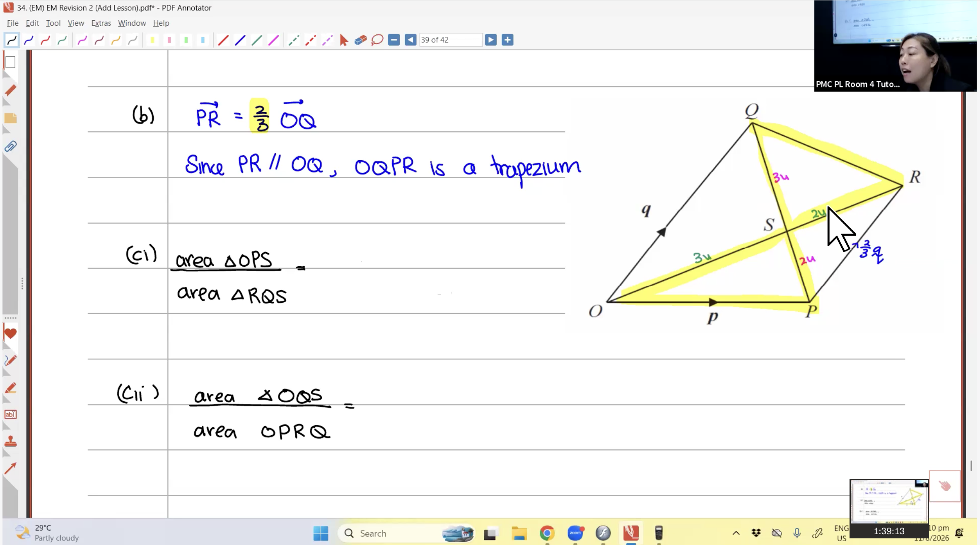The height and width of the screenshot is (545, 980).
Task: Select the green dashed line tool
Action: 294,40
